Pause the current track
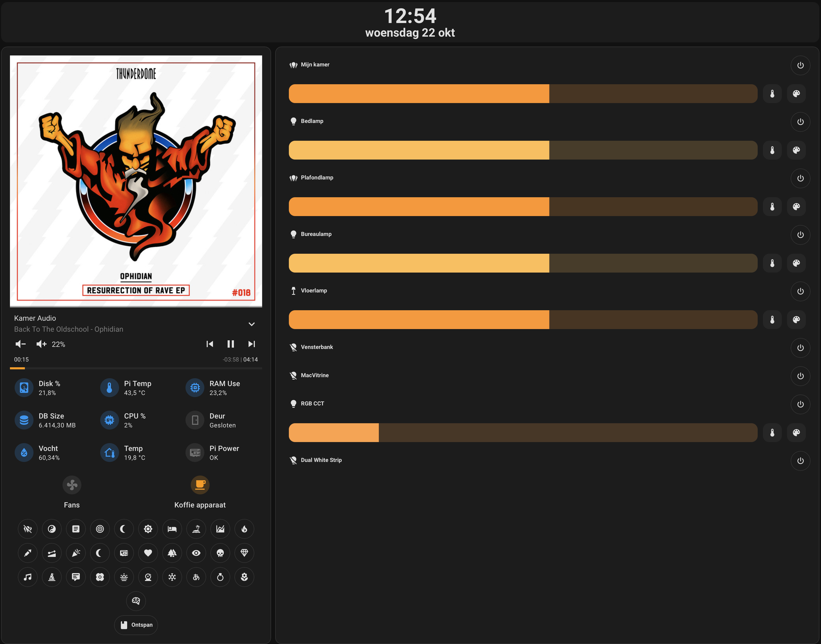 (231, 344)
